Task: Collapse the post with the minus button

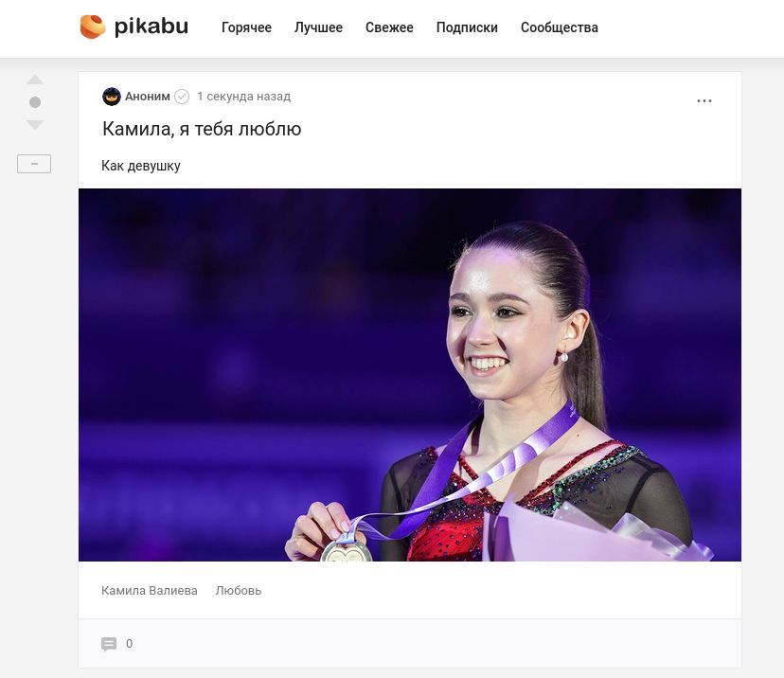Action: coord(34,164)
